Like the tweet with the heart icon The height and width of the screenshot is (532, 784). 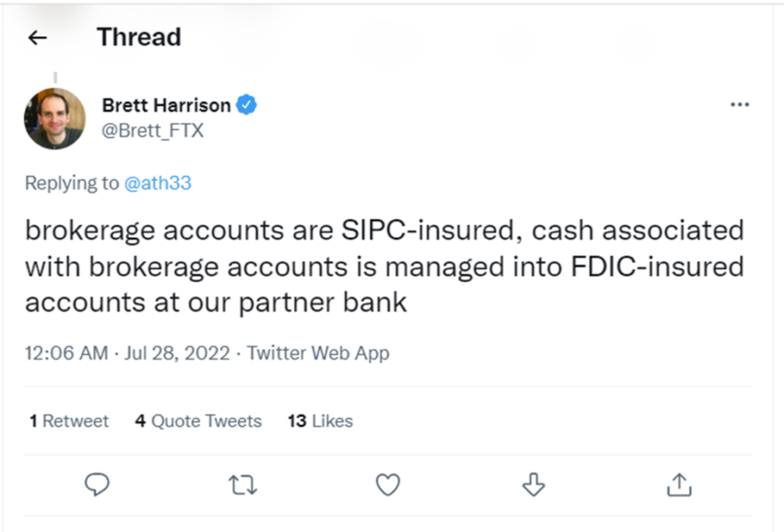388,484
